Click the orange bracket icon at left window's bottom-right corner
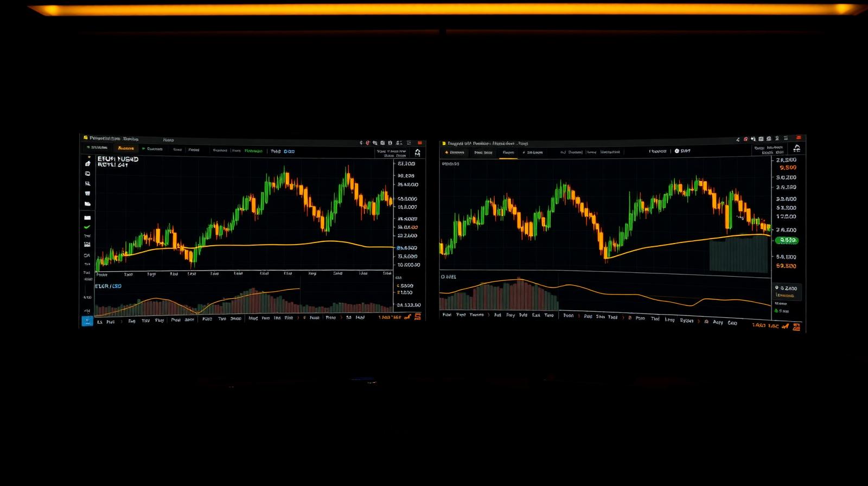The width and height of the screenshot is (868, 486). [x=418, y=316]
